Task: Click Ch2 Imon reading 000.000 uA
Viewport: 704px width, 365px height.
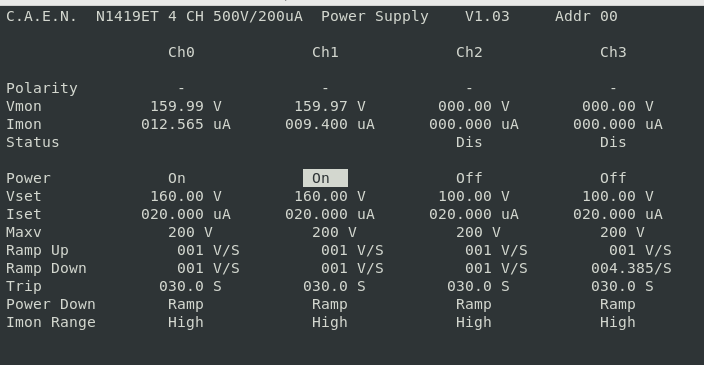Action: pyautogui.click(x=474, y=124)
